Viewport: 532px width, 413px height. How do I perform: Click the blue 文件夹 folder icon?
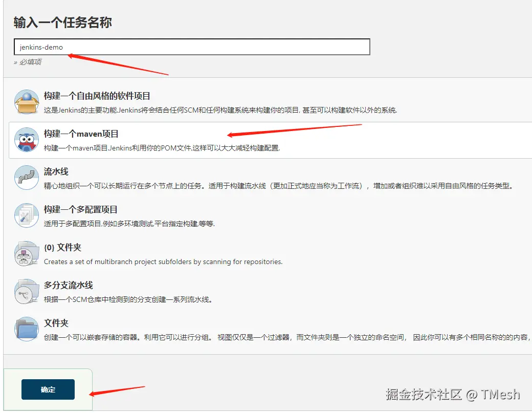click(26, 329)
